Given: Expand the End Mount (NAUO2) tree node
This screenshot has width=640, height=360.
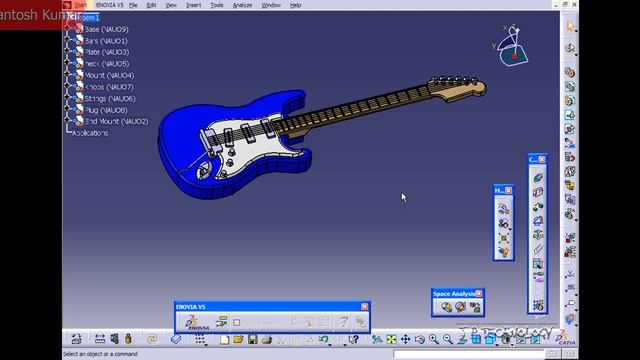Looking at the screenshot, I should [x=67, y=121].
